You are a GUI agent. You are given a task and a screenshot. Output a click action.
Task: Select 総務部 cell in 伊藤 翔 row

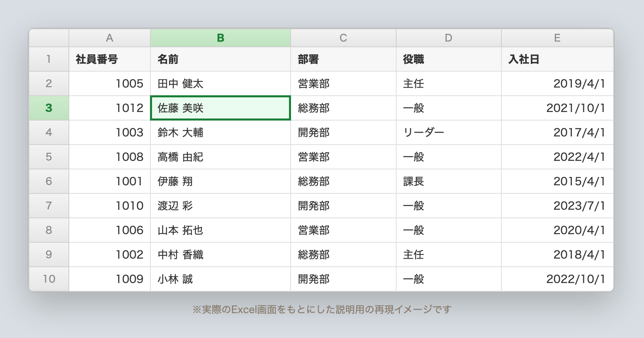(x=343, y=181)
